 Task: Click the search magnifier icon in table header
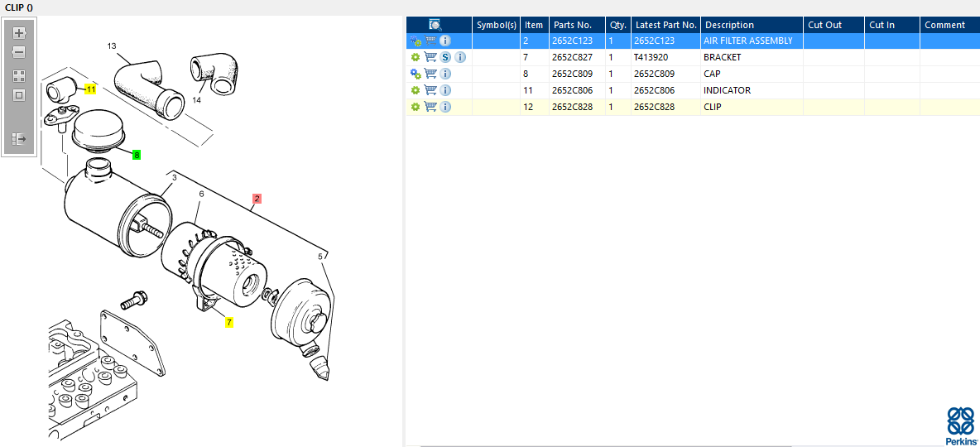(x=435, y=24)
